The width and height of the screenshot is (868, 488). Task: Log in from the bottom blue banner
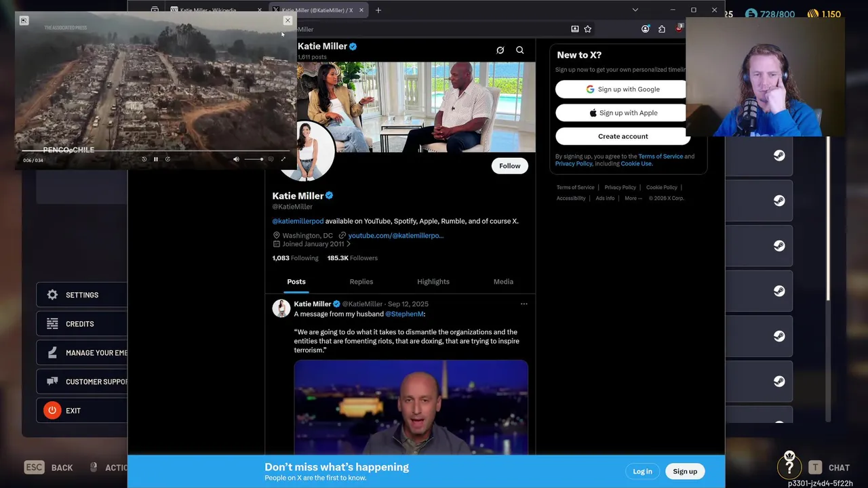(642, 472)
